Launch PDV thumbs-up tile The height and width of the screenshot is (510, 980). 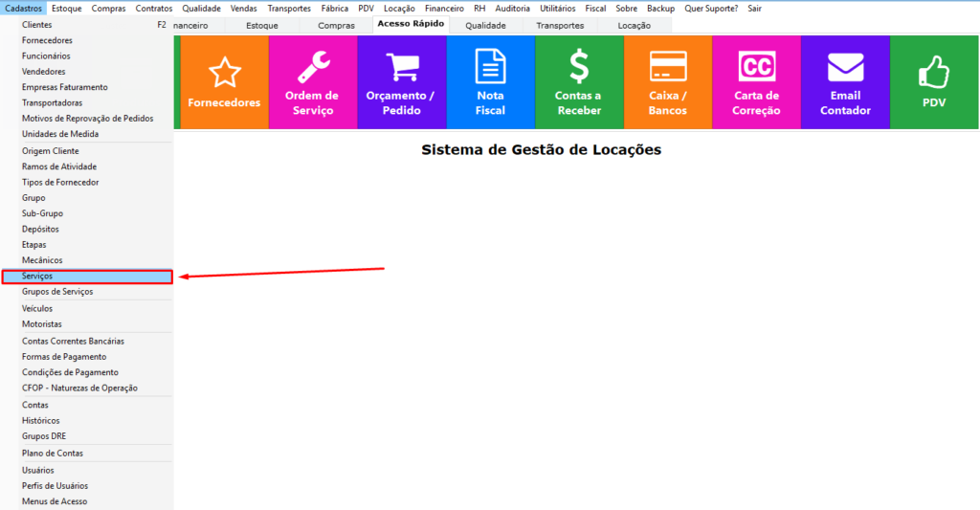point(933,82)
